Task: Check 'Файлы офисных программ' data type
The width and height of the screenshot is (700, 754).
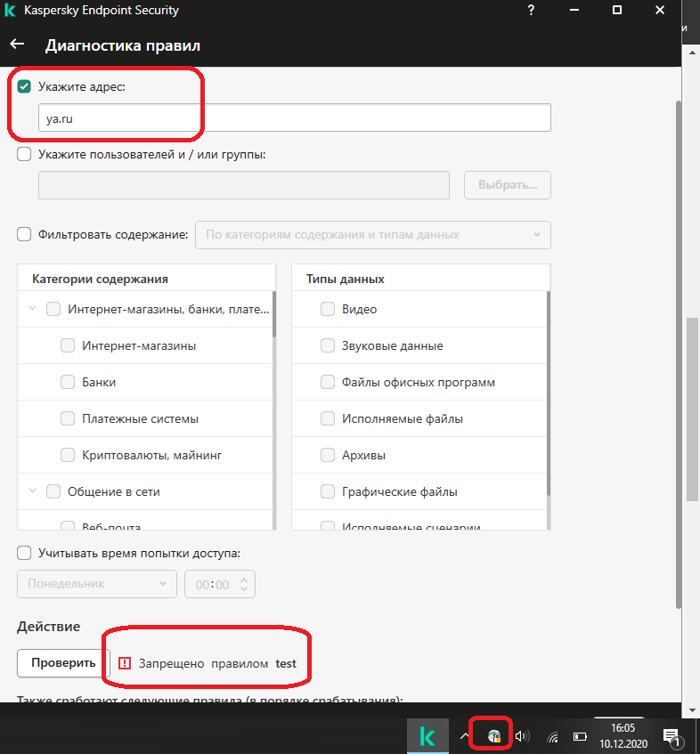Action: [328, 382]
